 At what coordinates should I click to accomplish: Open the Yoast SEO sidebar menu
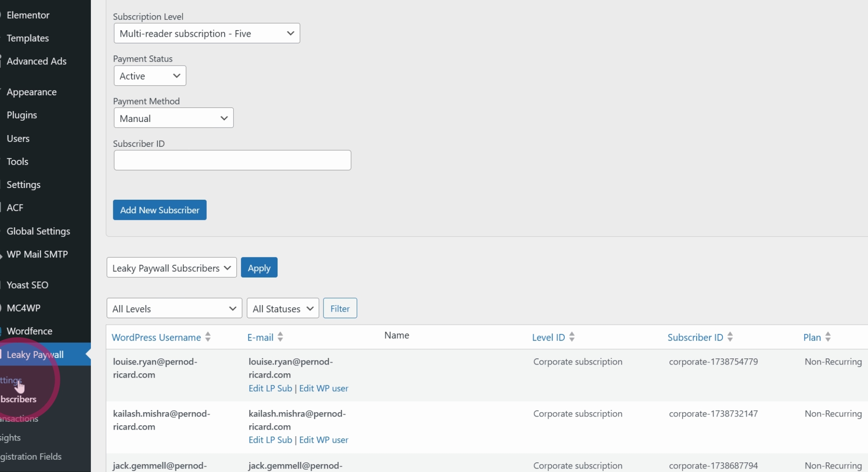27,285
